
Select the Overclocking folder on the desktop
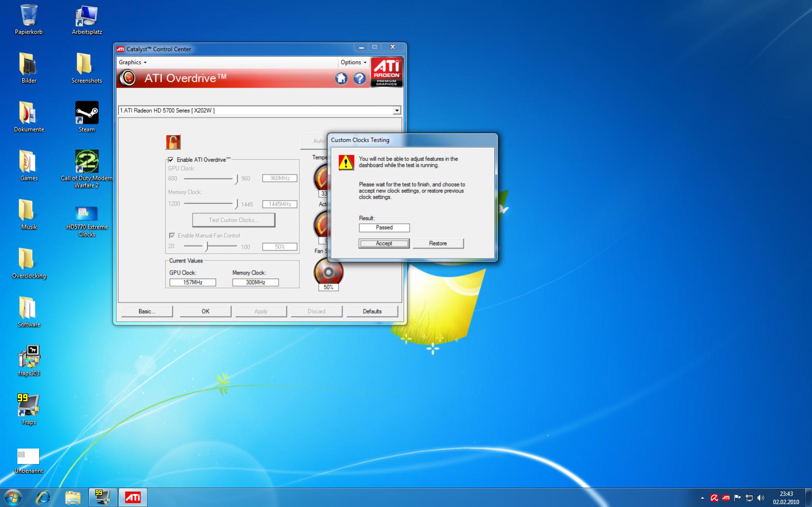pos(29,263)
